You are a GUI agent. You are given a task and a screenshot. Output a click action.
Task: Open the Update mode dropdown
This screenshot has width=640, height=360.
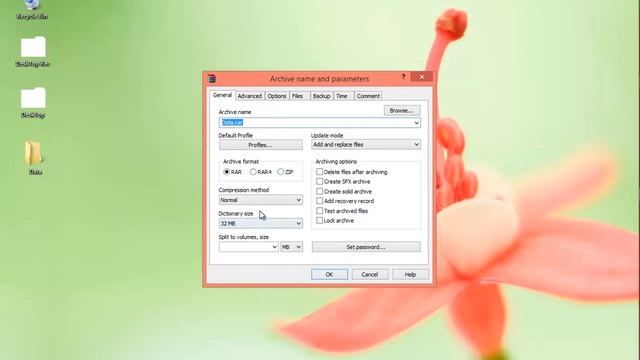[366, 144]
